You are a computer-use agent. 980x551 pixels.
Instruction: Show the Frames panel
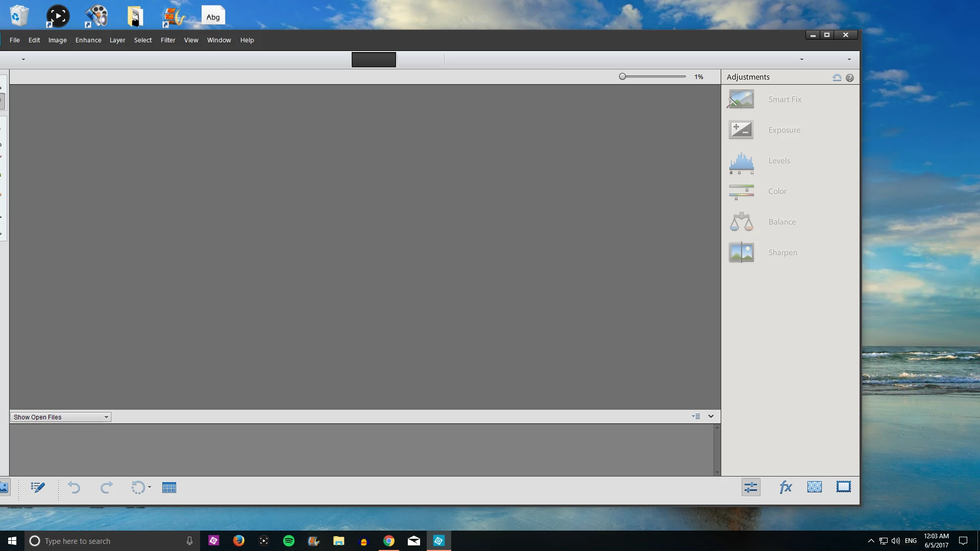(x=844, y=487)
